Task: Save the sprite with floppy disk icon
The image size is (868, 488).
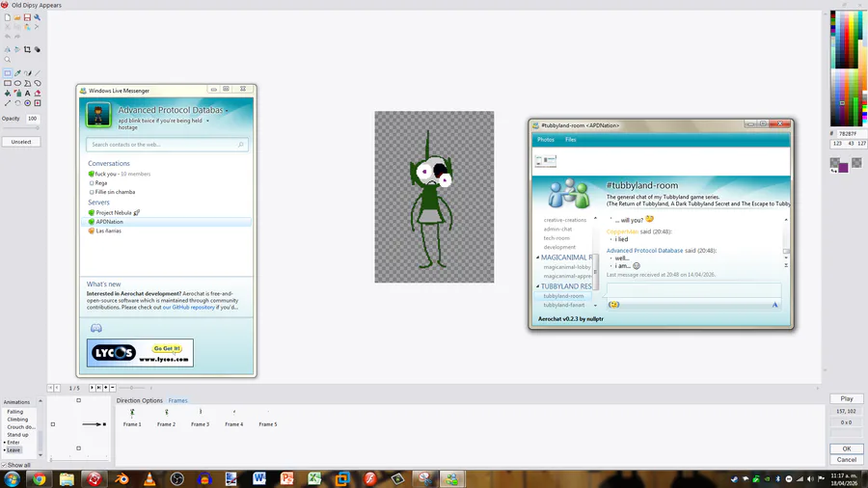Action: (x=27, y=17)
